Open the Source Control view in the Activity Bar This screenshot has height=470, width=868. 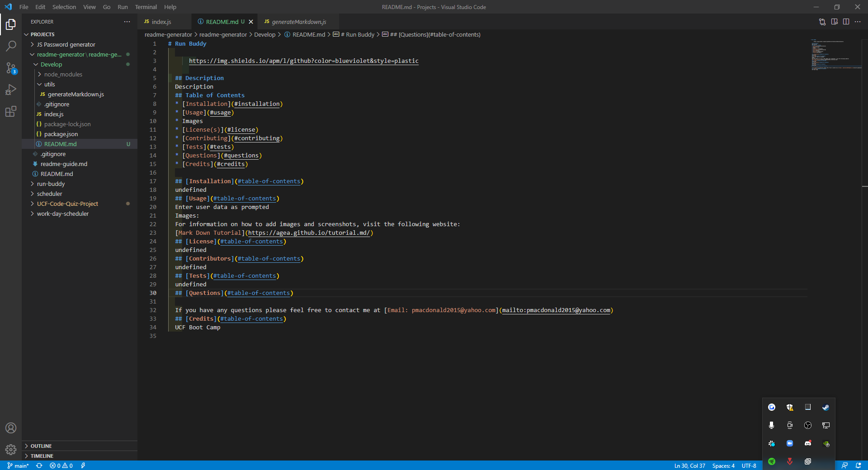(x=11, y=68)
